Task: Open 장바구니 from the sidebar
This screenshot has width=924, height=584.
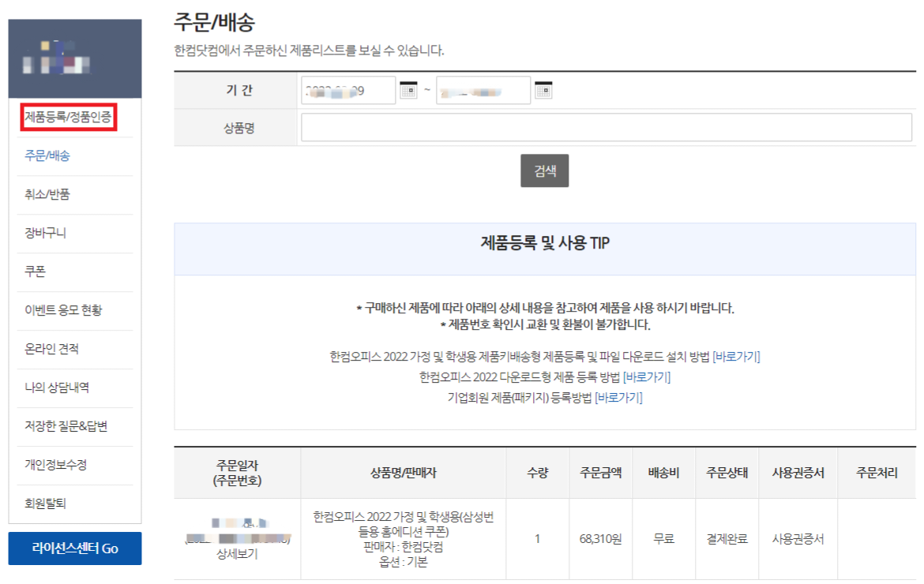Action: tap(45, 233)
